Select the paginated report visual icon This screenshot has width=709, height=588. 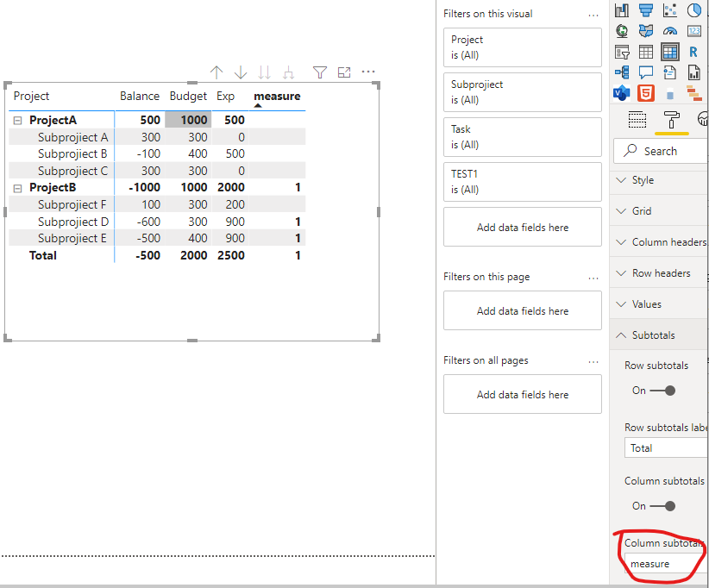pos(694,72)
